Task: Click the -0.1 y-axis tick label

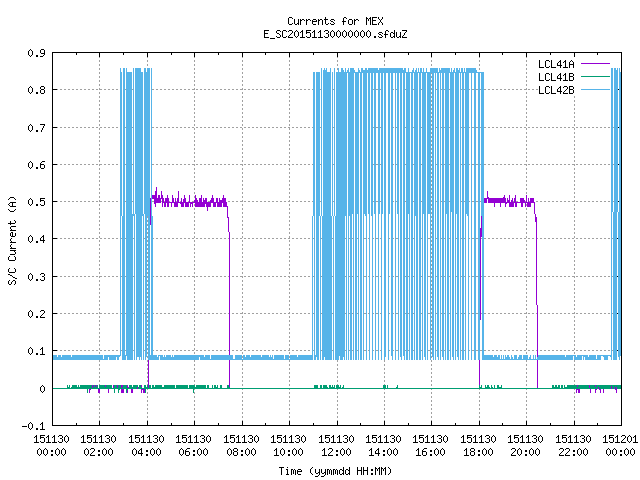Action: (x=33, y=426)
